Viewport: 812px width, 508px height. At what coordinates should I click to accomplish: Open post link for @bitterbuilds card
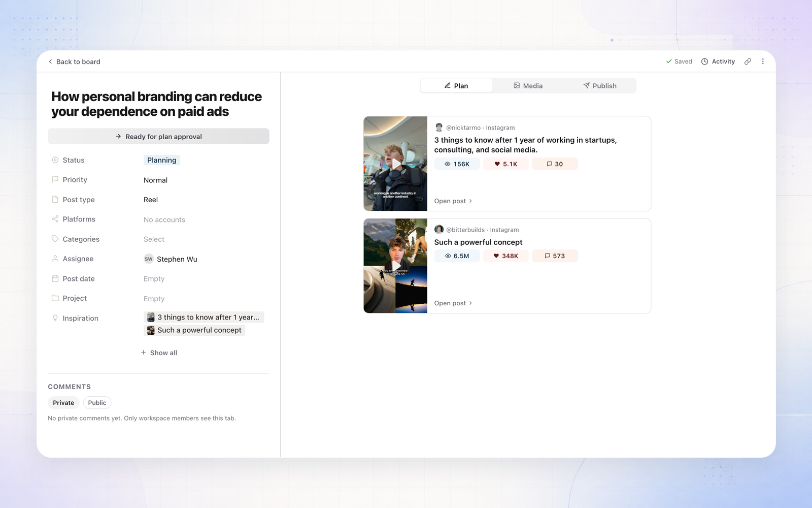[x=453, y=303]
